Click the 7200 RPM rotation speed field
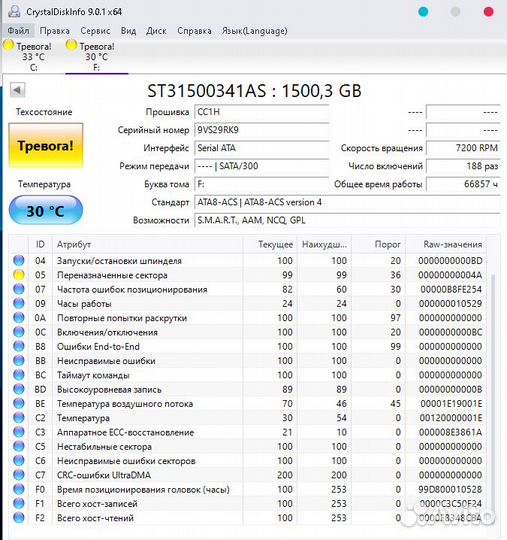This screenshot has height=540, width=507. pos(463,148)
